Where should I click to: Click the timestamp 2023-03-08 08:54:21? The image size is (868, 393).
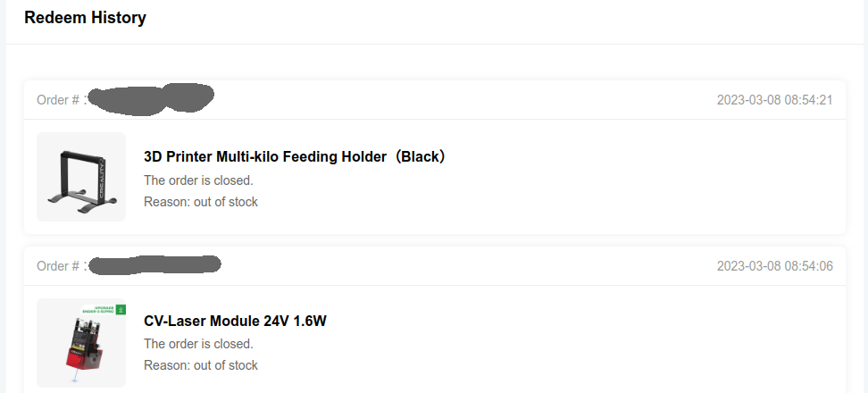coord(774,99)
